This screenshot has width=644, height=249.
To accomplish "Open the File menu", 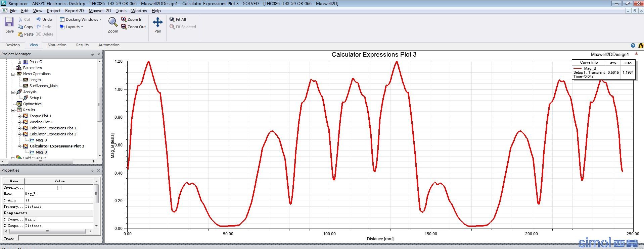I will coord(13,11).
